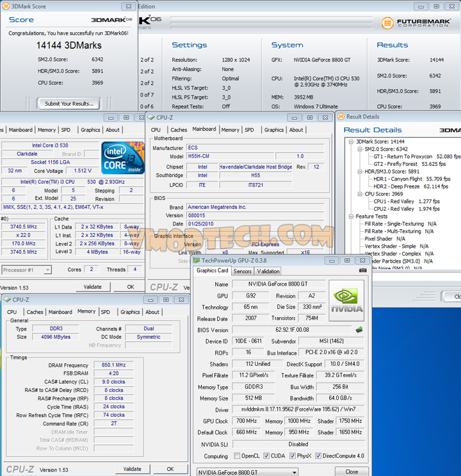461x476 pixels.
Task: Click the BIOS Date 01/25/2010 field
Action: click(255, 224)
